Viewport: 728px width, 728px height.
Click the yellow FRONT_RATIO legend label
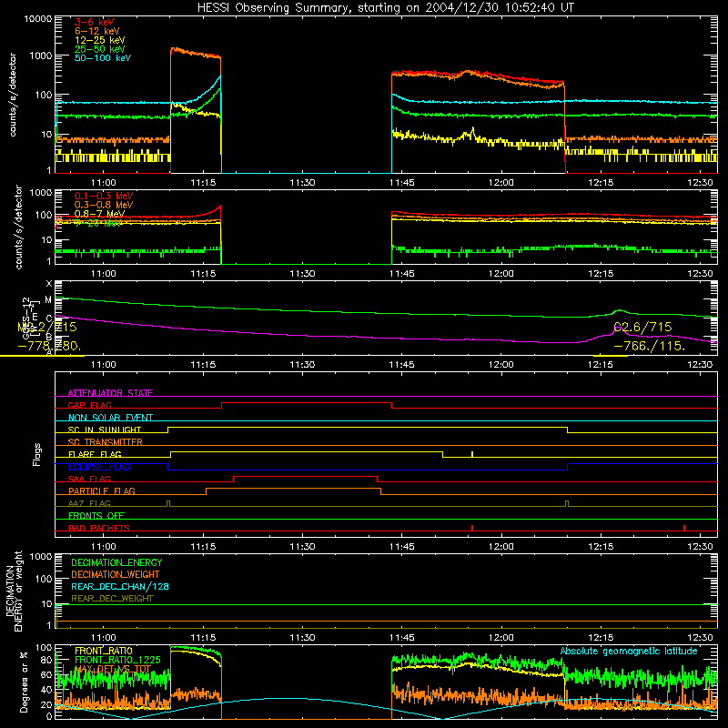click(104, 651)
